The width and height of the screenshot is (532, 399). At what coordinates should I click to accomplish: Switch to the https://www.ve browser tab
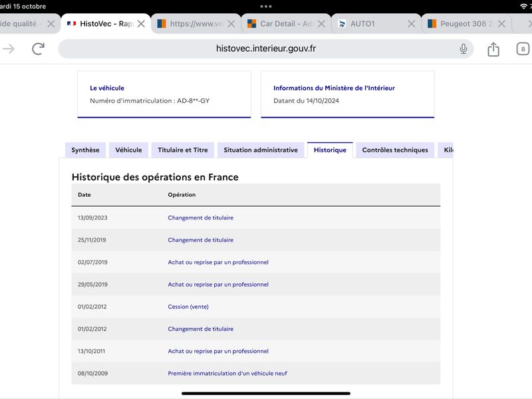click(196, 24)
